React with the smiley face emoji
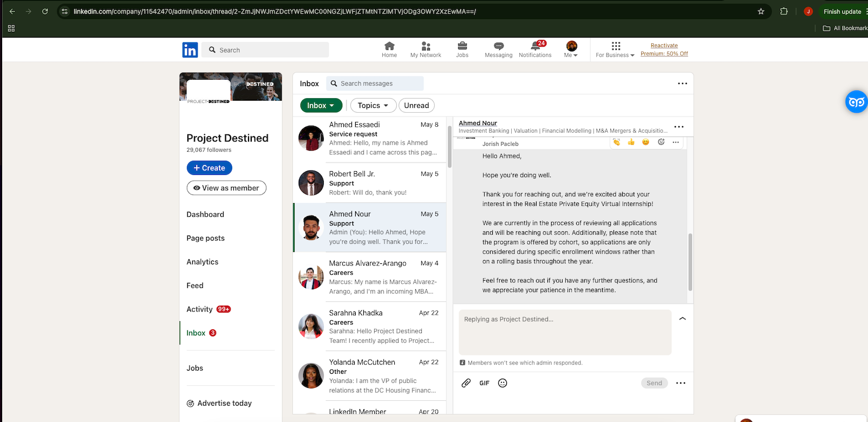Viewport: 868px width, 422px height. point(646,142)
